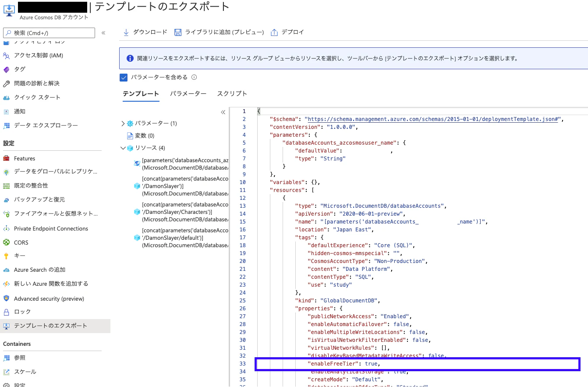Collapse the リソース (4) tree node
Screen dimensions: 588x387
[x=123, y=148]
